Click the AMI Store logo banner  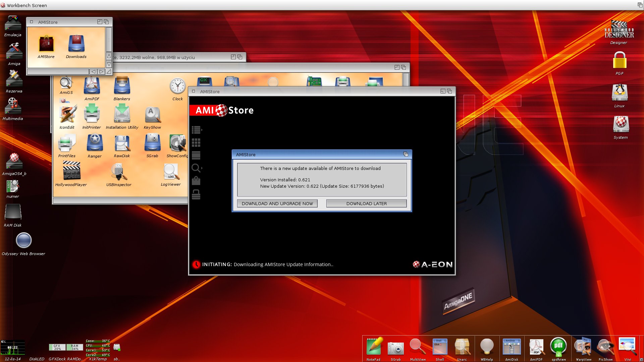(222, 110)
